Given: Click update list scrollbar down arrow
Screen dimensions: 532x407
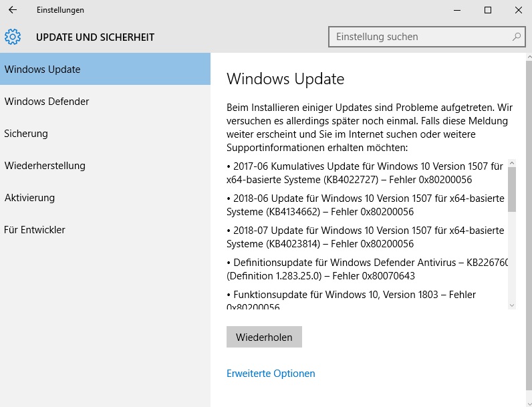Looking at the screenshot, I should (x=512, y=305).
